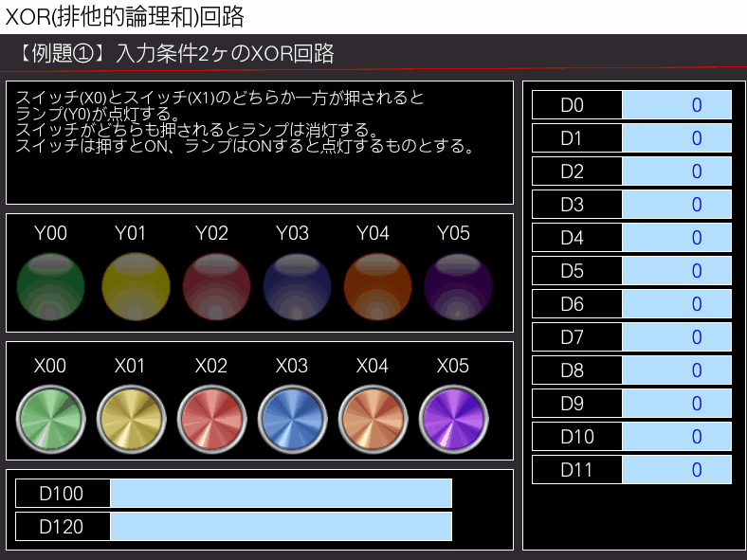Click the green Y00 lamp
The image size is (747, 560).
(51, 287)
